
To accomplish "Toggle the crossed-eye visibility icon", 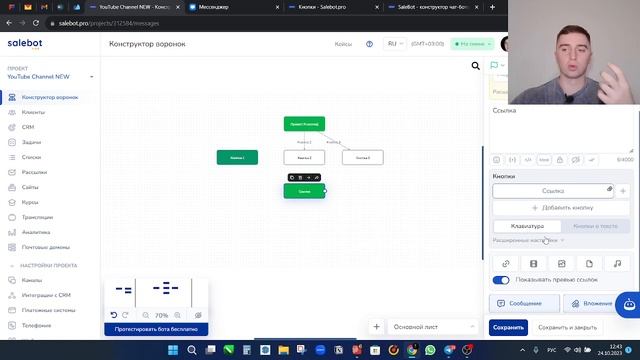I will pyautogui.click(x=198, y=315).
